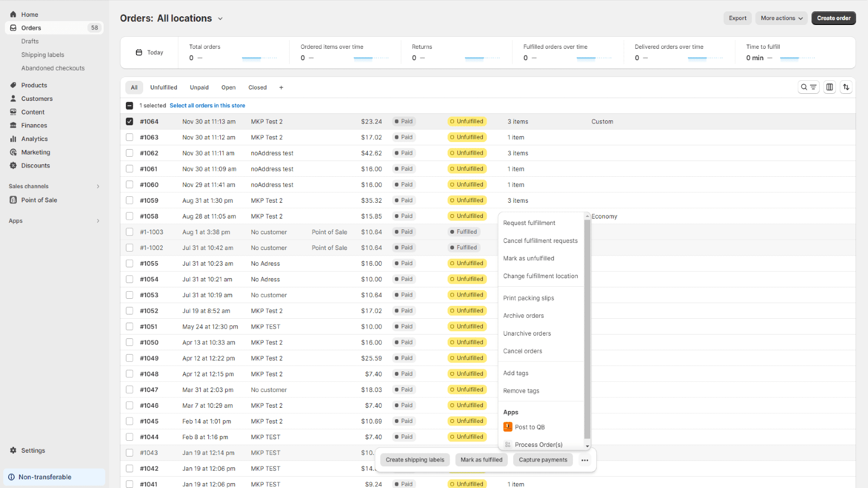Check the checkbox for order #1062

[x=130, y=153]
